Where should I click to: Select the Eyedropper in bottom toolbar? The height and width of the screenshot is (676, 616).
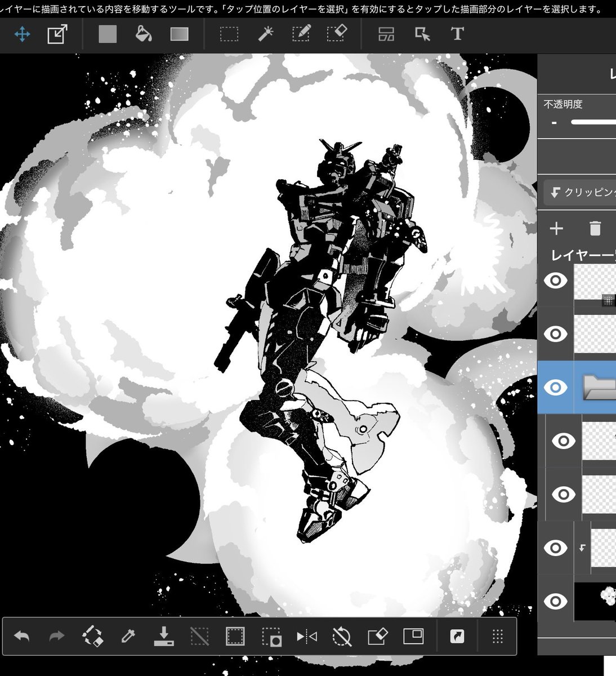tap(128, 637)
